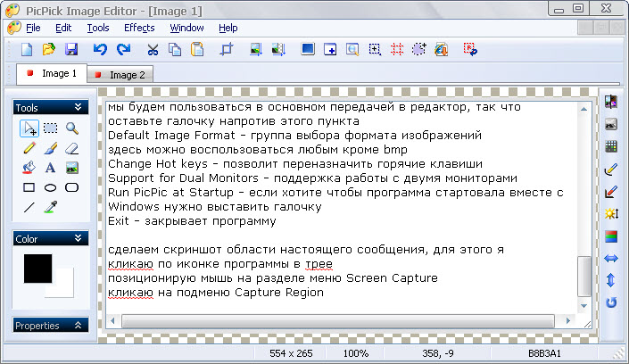Image resolution: width=629 pixels, height=364 pixels.
Task: Select the Eraser tool
Action: [72, 148]
